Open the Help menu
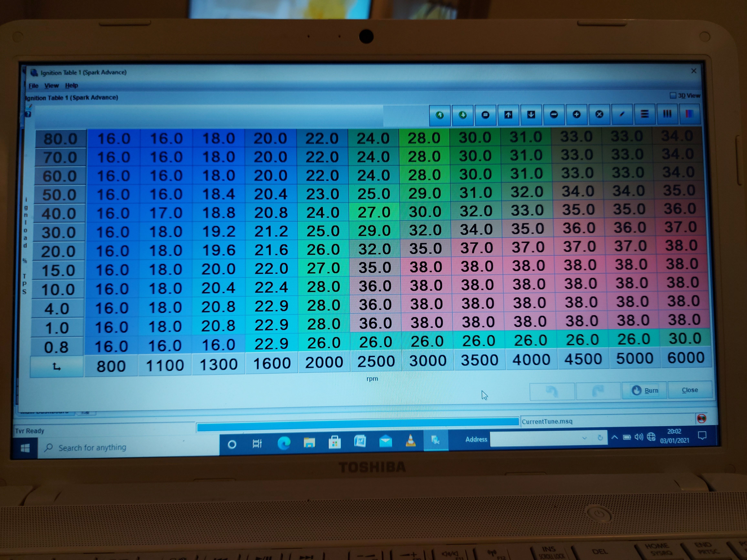Viewport: 747px width, 560px height. click(72, 85)
